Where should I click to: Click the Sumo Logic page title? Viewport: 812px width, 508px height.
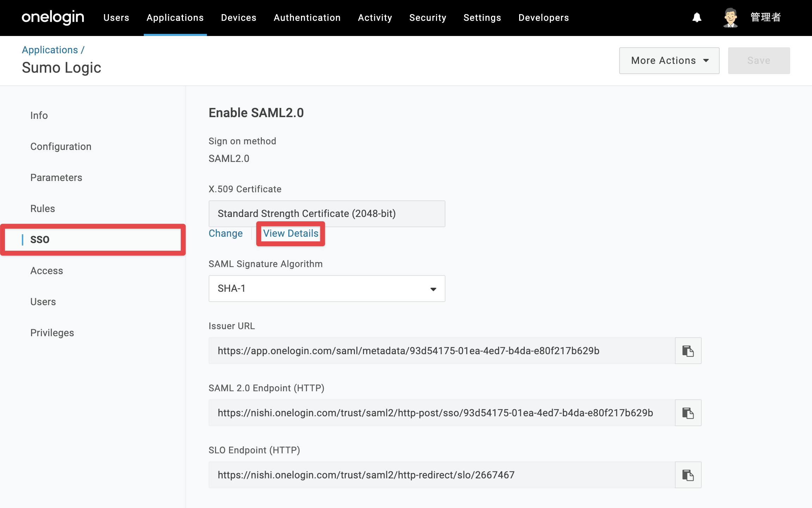[x=61, y=67]
